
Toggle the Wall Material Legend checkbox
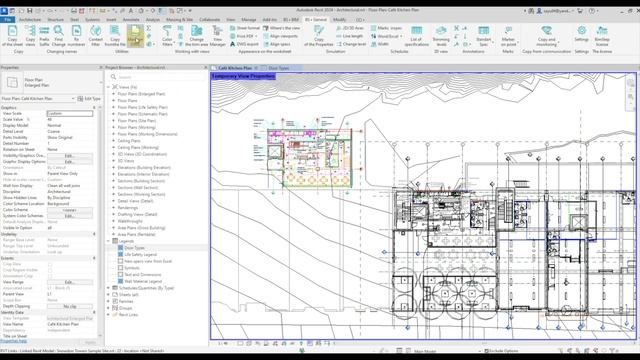tap(120, 281)
